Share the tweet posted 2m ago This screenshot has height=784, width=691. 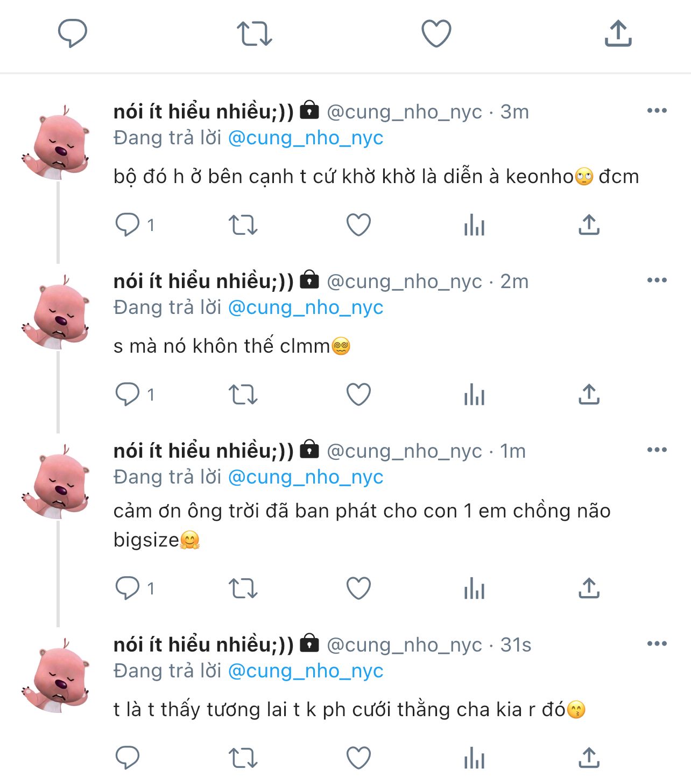(589, 395)
